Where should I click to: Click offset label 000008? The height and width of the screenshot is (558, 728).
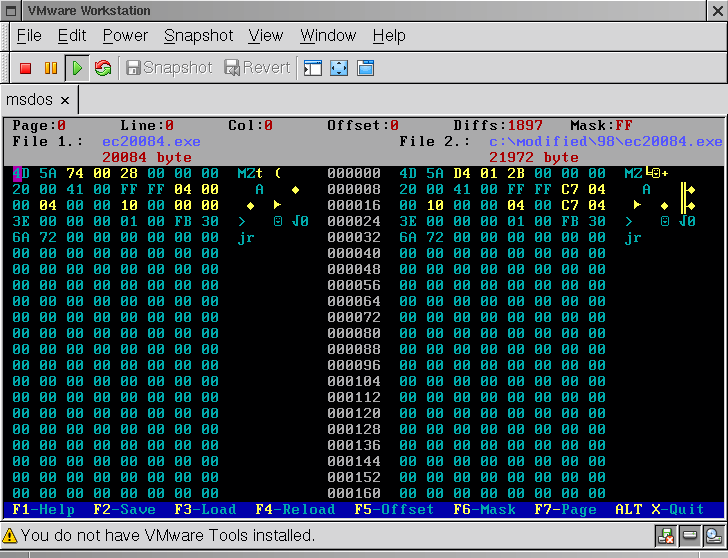354,189
